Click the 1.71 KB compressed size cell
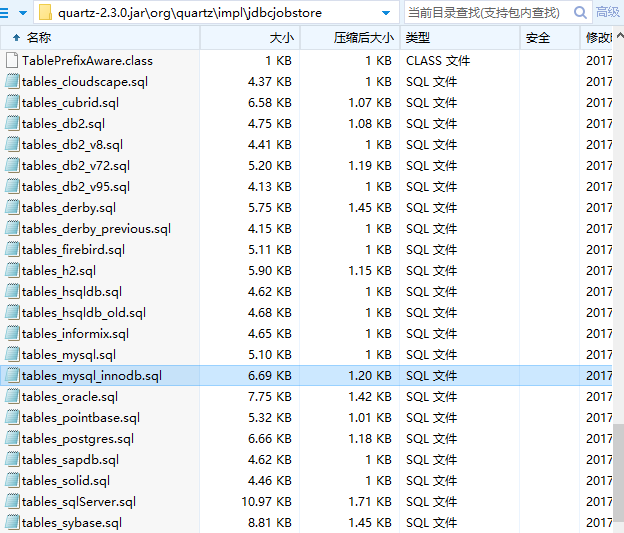 point(370,502)
